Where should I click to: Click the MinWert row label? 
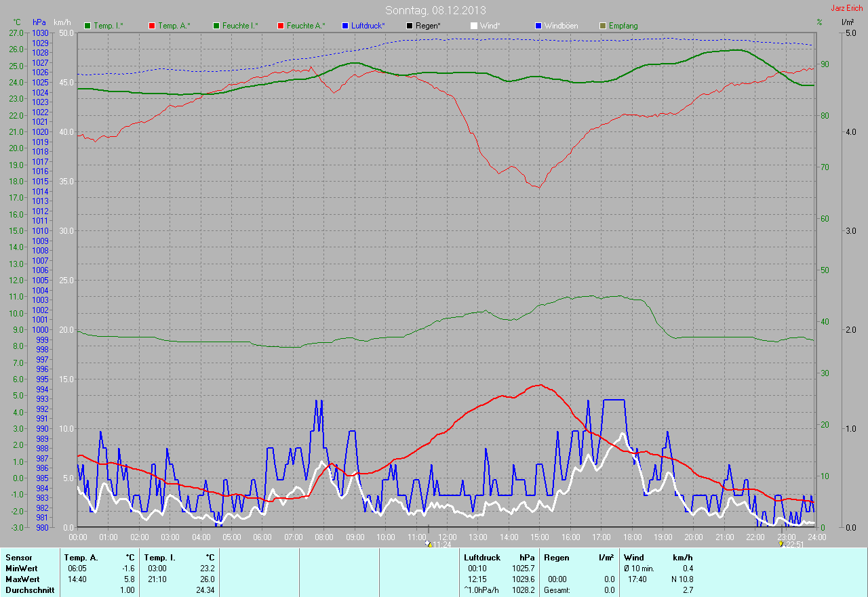pyautogui.click(x=22, y=569)
